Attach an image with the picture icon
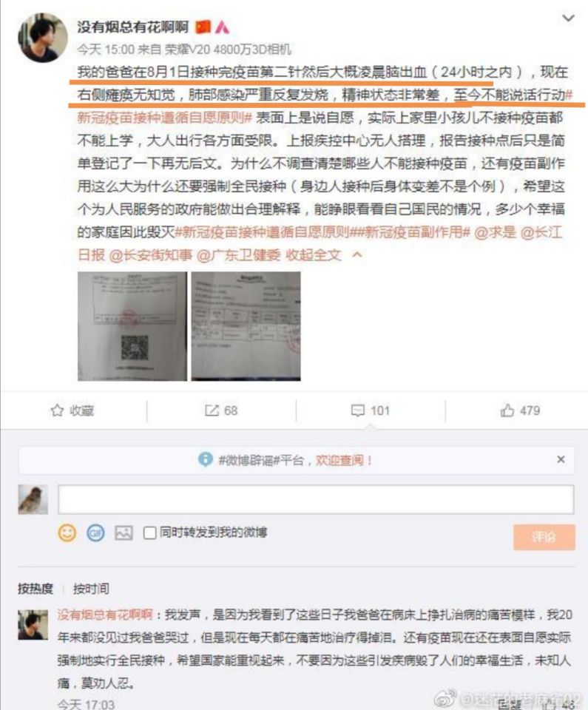 (x=124, y=533)
